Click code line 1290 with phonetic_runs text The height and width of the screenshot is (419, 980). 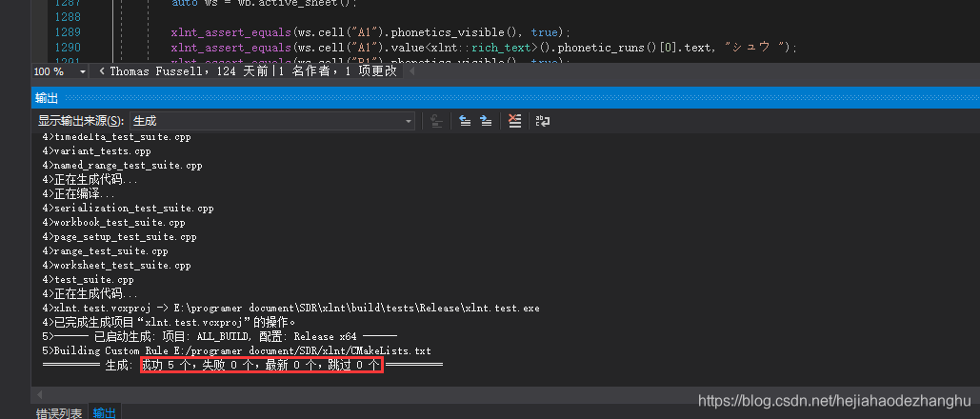484,47
